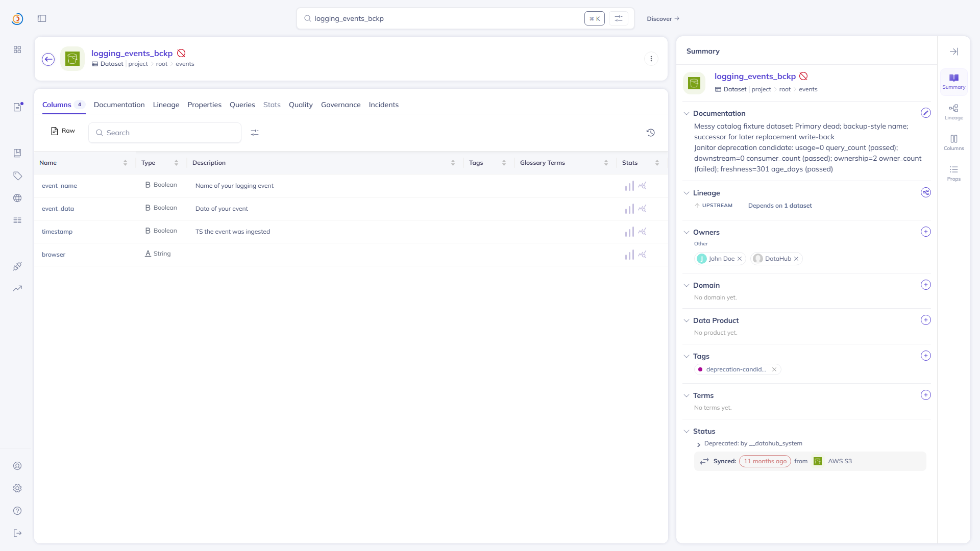Remove owner DataHub
Viewport: 980px width, 551px height.
796,259
